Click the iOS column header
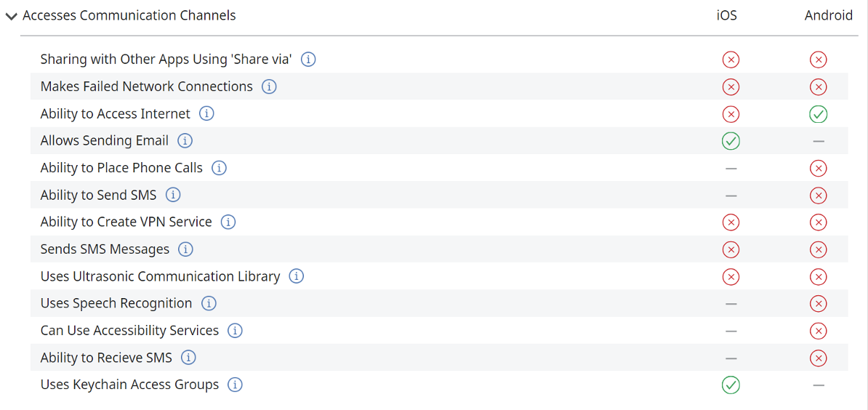The image size is (868, 410). [727, 15]
